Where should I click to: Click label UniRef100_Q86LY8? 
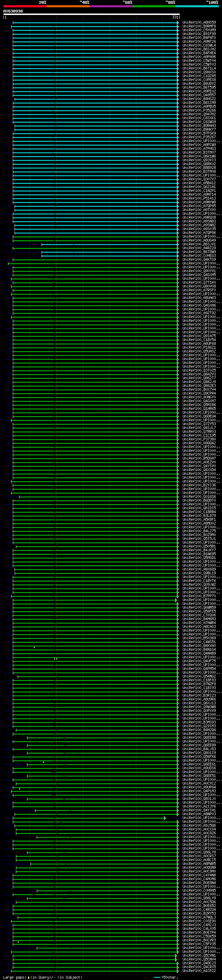point(199,852)
